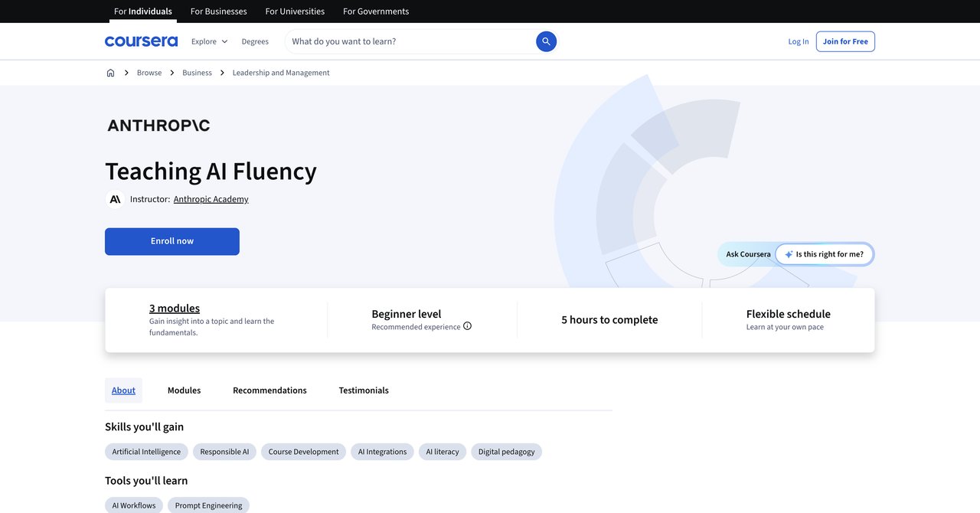980x513 pixels.
Task: Go to Browse breadcrumb
Action: click(149, 73)
